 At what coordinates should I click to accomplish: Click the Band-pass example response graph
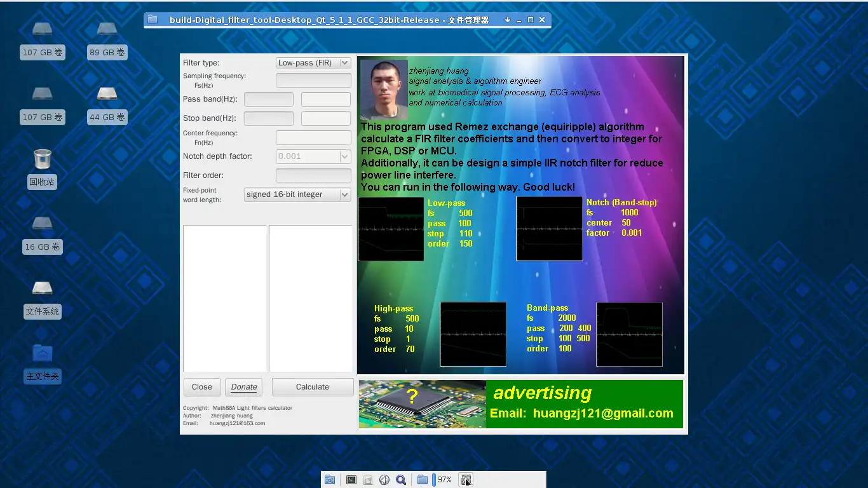[x=629, y=334]
